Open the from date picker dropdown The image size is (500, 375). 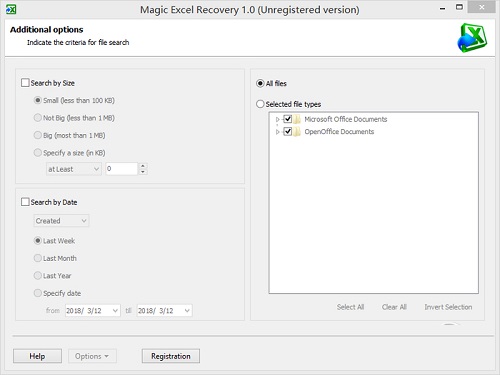[x=115, y=311]
